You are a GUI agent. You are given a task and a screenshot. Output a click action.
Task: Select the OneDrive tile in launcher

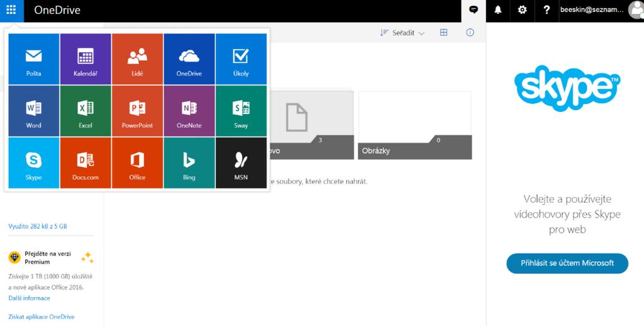pos(189,59)
